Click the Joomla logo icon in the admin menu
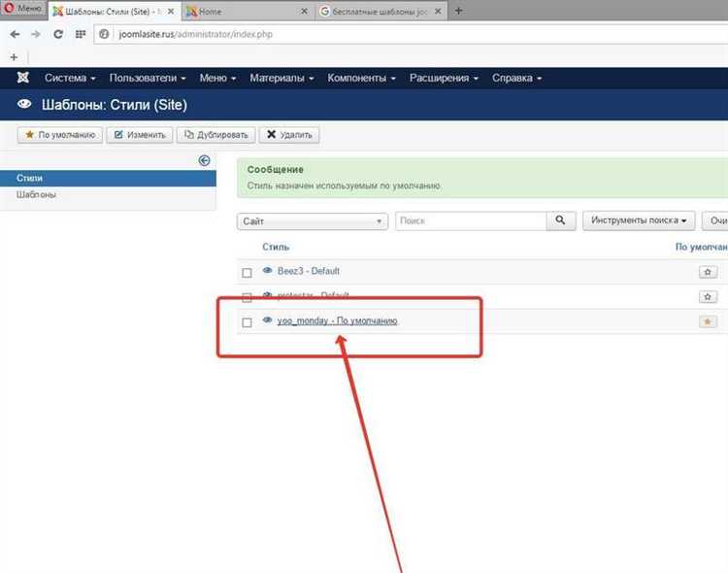The image size is (728, 573). coord(22,78)
